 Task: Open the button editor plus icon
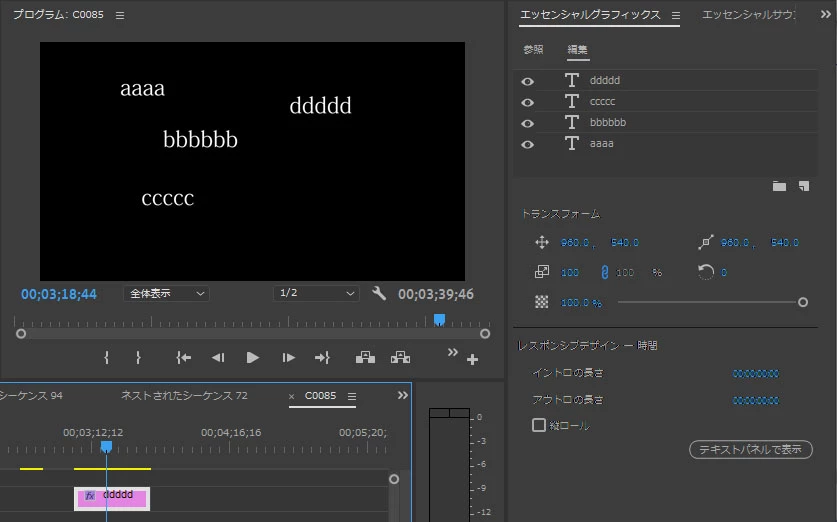[x=472, y=360]
